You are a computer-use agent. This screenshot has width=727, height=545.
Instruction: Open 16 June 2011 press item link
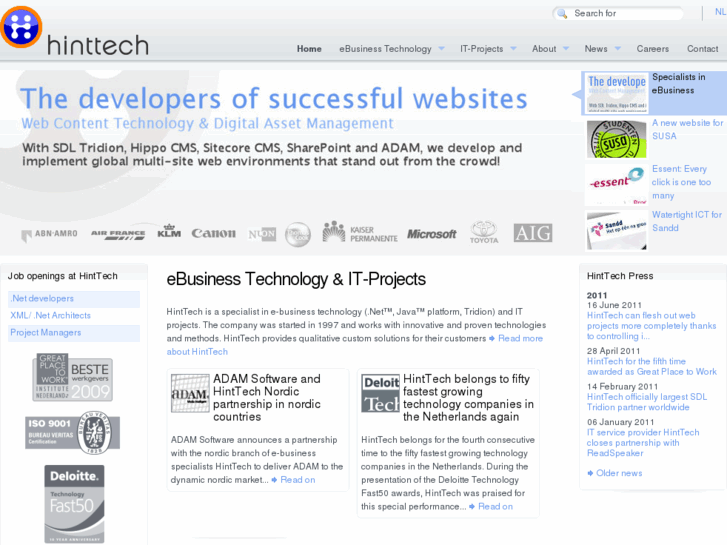tap(651, 326)
